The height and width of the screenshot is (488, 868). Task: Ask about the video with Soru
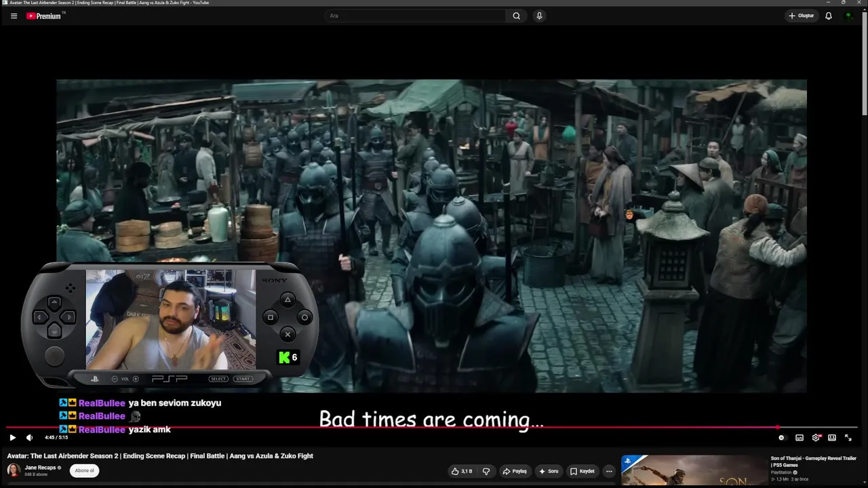coord(548,471)
